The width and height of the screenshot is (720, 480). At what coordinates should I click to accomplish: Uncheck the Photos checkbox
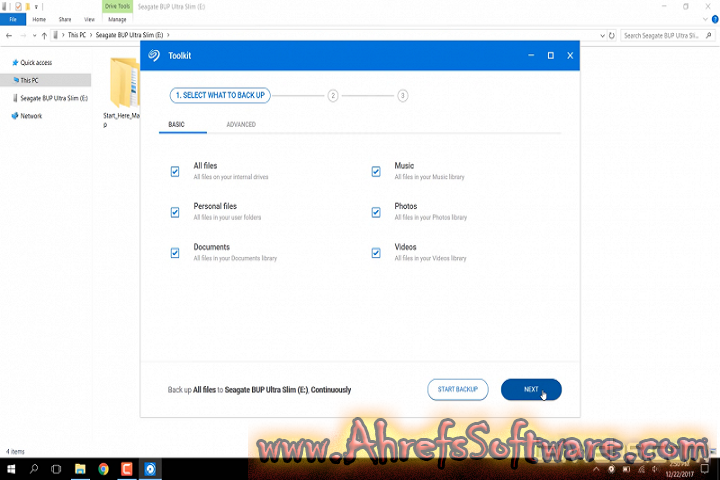pyautogui.click(x=376, y=212)
